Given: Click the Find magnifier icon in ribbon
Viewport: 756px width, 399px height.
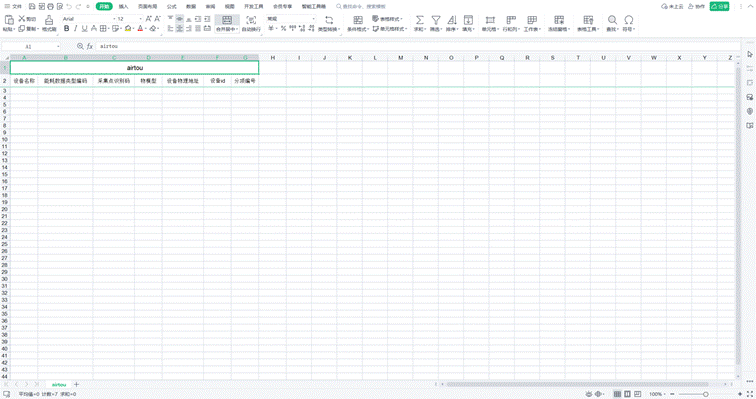Looking at the screenshot, I should (x=612, y=20).
